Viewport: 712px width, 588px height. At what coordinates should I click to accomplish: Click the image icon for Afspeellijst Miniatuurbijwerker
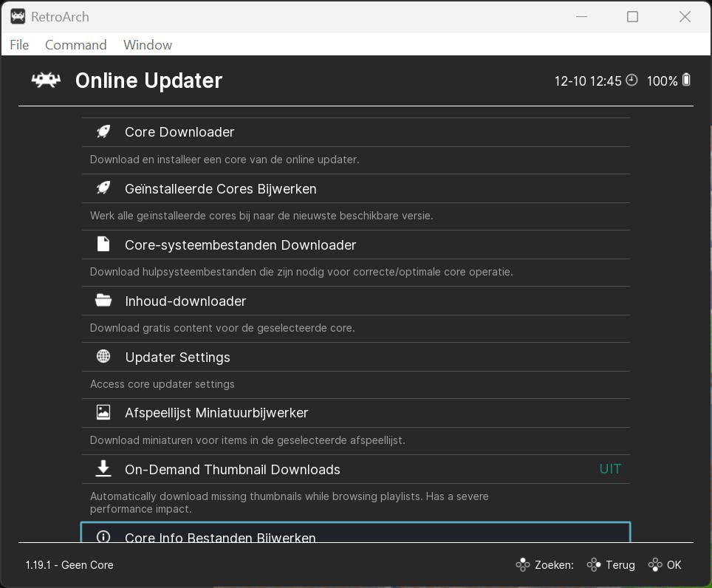pos(103,412)
